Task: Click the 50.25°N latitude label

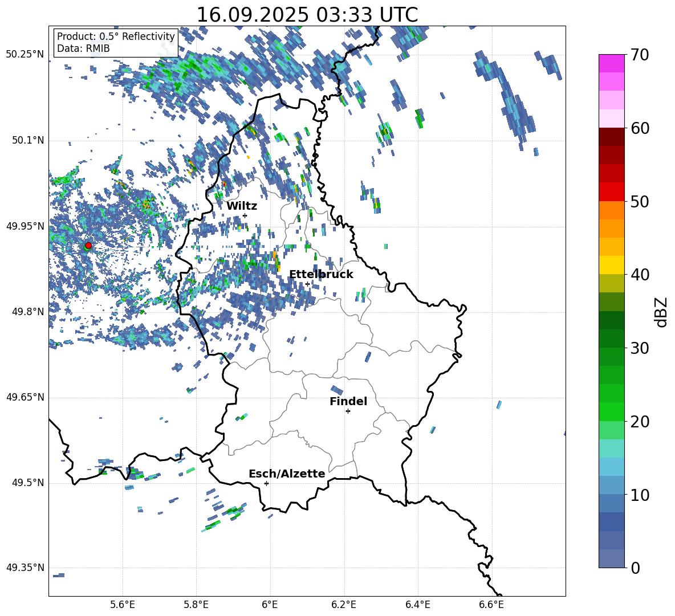Action: tap(25, 55)
